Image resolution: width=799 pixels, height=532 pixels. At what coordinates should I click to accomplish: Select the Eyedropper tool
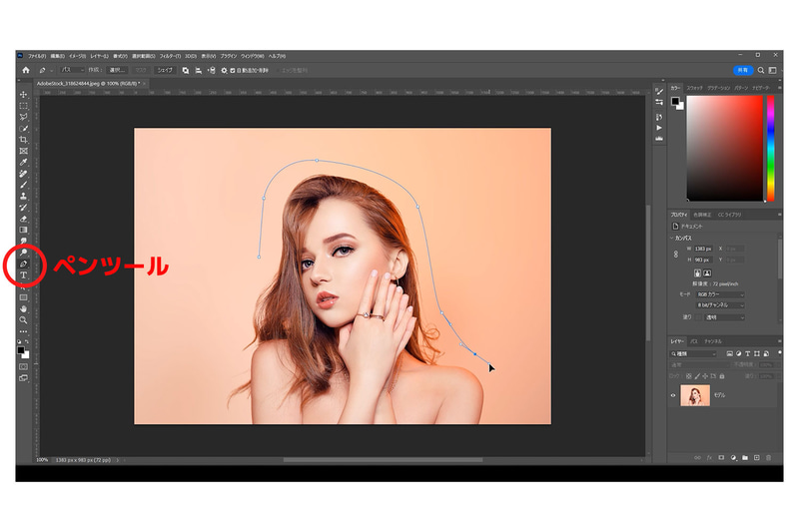[x=23, y=163]
